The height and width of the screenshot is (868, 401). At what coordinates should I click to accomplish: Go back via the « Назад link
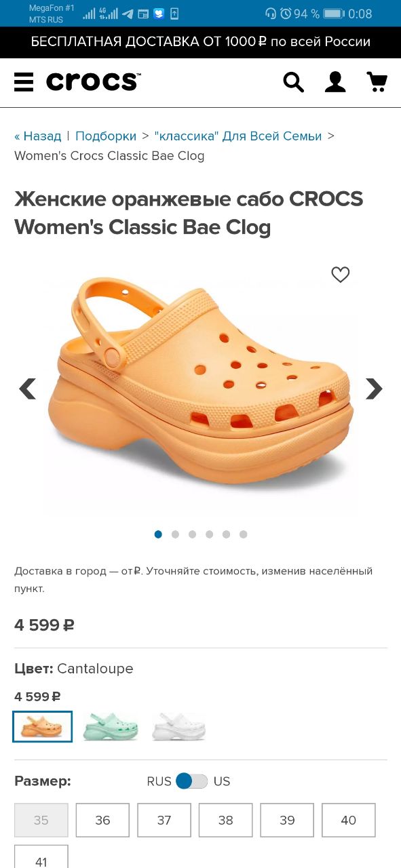pos(38,136)
